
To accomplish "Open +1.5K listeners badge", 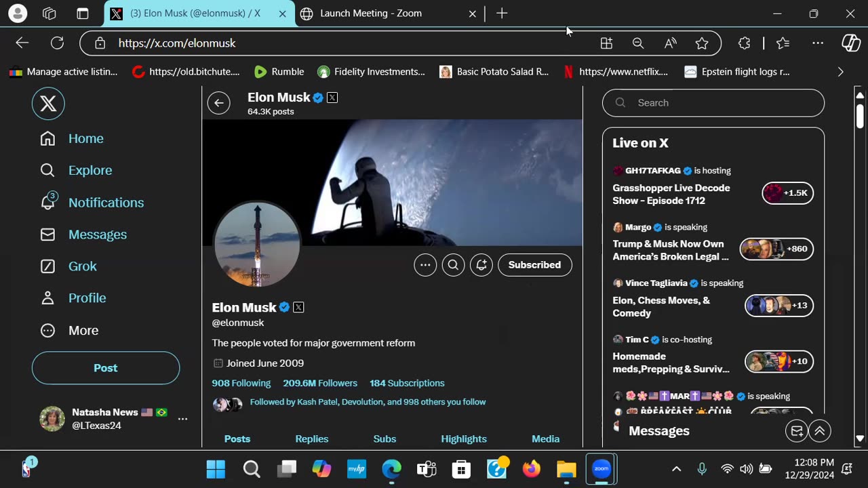I will [x=787, y=193].
